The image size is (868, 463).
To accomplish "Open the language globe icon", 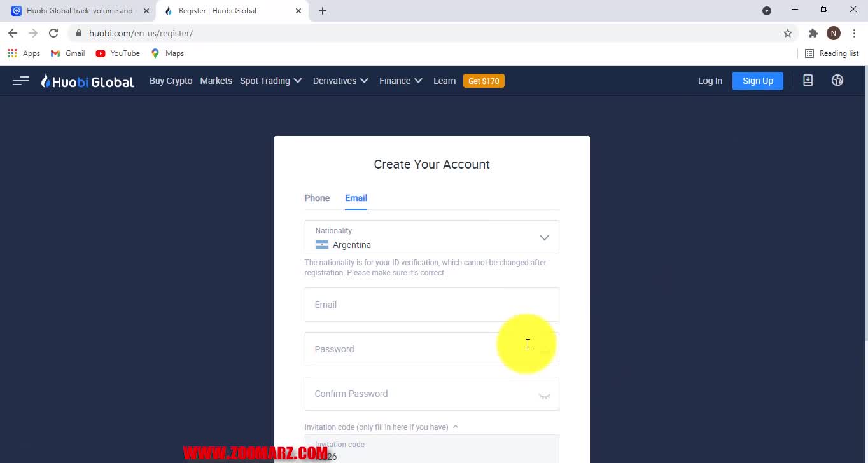I will click(837, 81).
